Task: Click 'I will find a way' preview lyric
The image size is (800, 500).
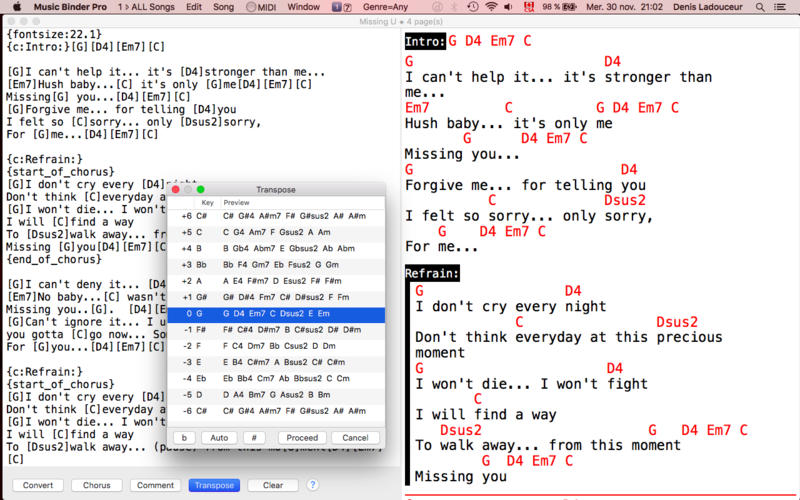Action: click(486, 414)
